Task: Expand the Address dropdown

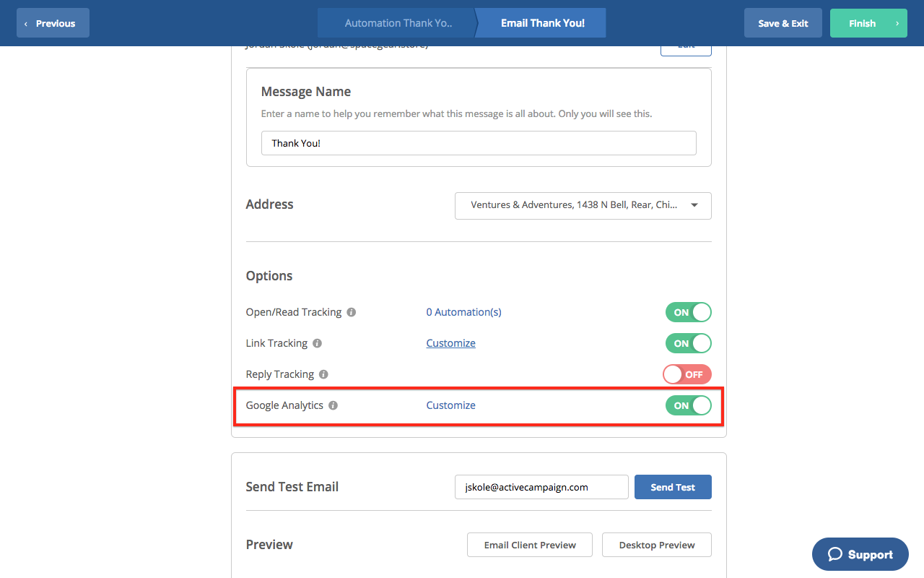Action: click(x=583, y=205)
